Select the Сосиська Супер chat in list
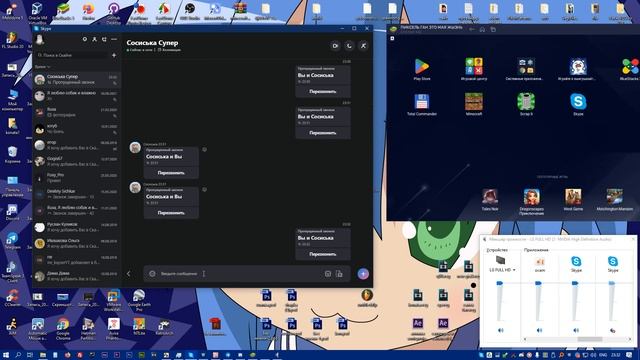The height and width of the screenshot is (360, 640). 76,79
